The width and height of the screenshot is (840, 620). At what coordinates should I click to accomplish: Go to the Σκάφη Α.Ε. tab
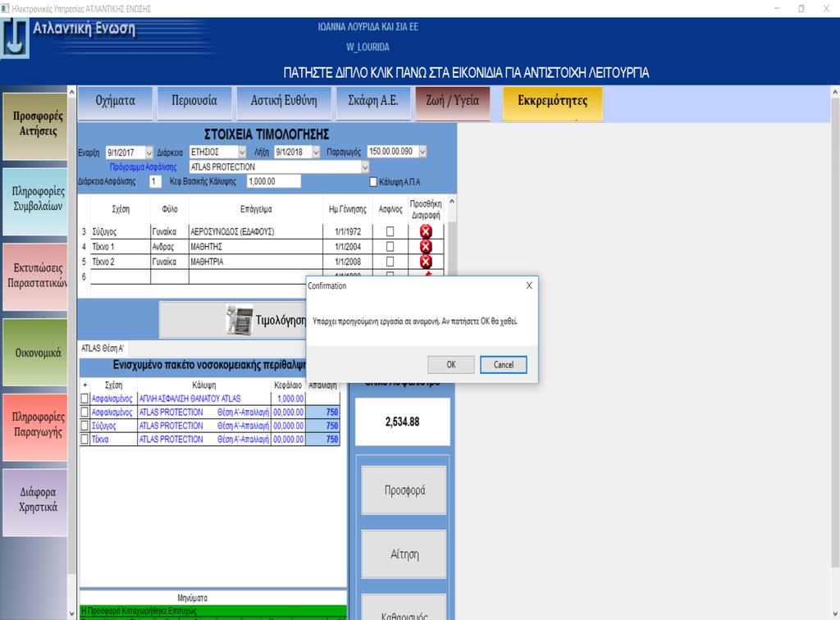tap(373, 104)
